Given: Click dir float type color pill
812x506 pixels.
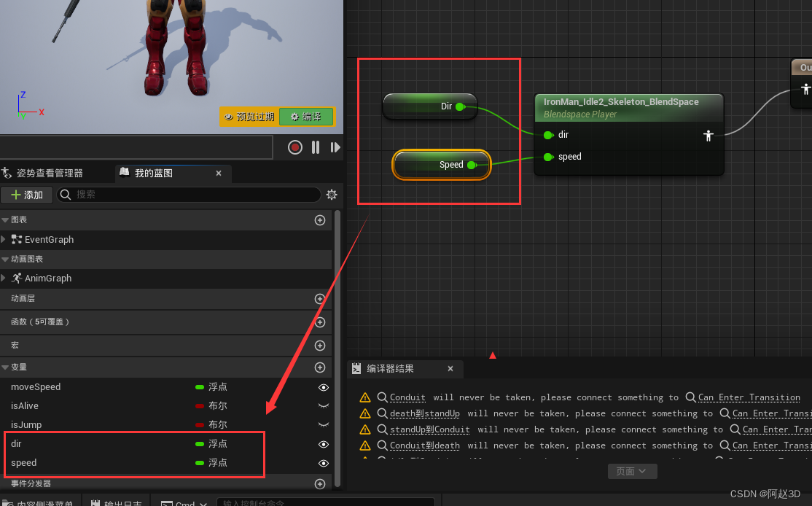Looking at the screenshot, I should [x=200, y=444].
